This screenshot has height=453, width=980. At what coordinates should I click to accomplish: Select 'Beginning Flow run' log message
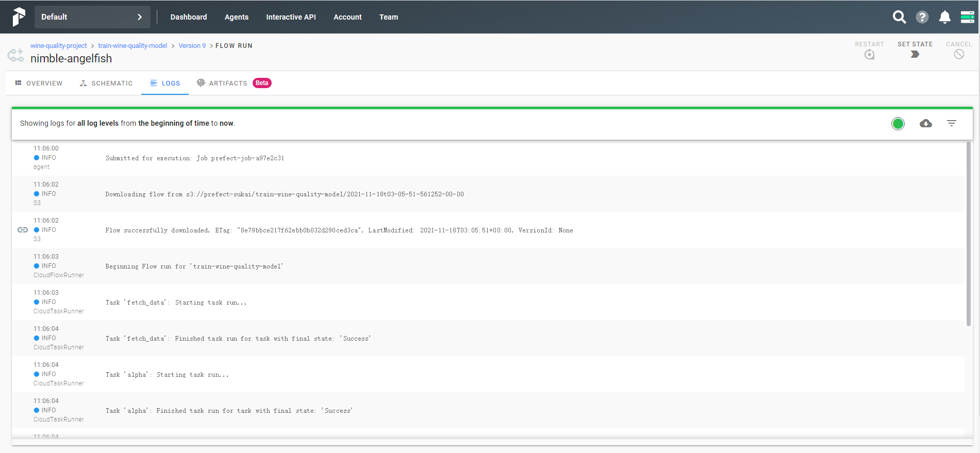tap(194, 266)
